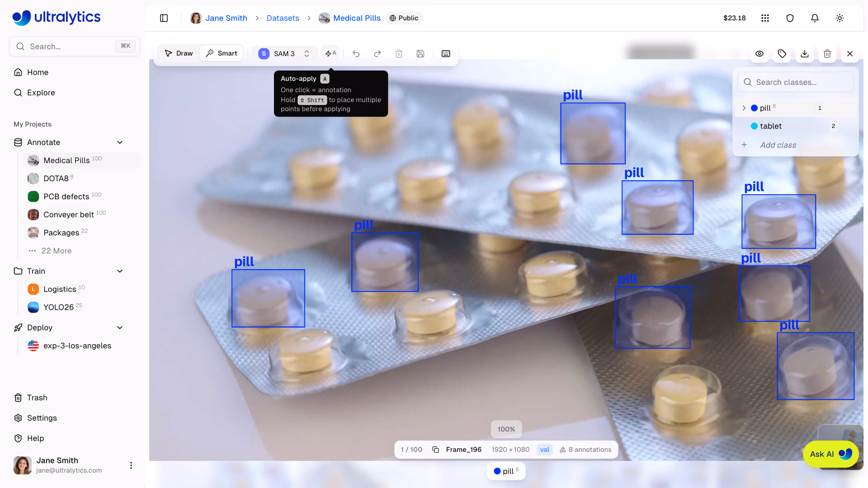868x488 pixels.
Task: Click Add class
Action: tap(778, 145)
